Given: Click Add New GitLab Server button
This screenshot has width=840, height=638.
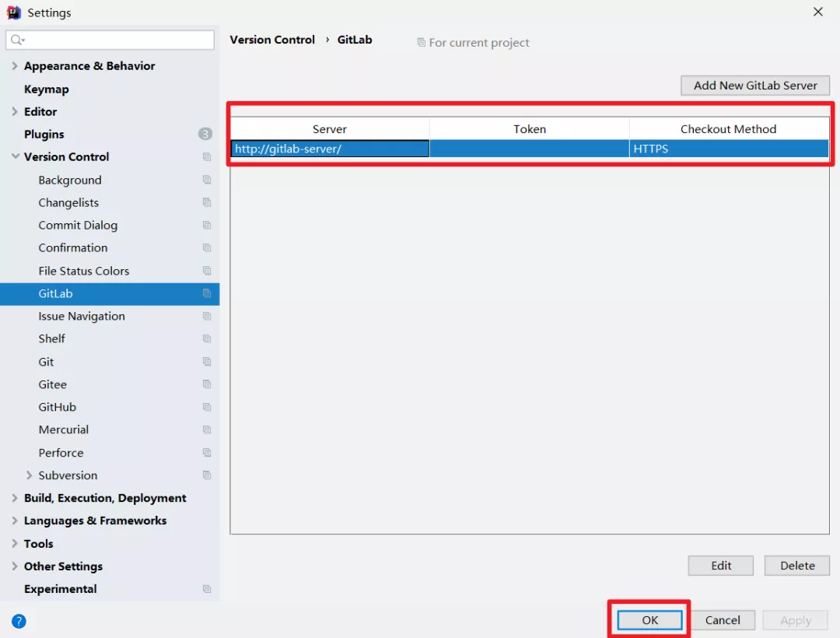Looking at the screenshot, I should (755, 85).
